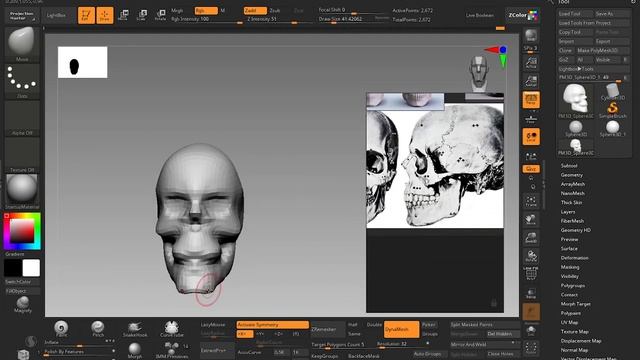The width and height of the screenshot is (640, 360).
Task: Toggle the DynaMesh button
Action: tap(402, 329)
